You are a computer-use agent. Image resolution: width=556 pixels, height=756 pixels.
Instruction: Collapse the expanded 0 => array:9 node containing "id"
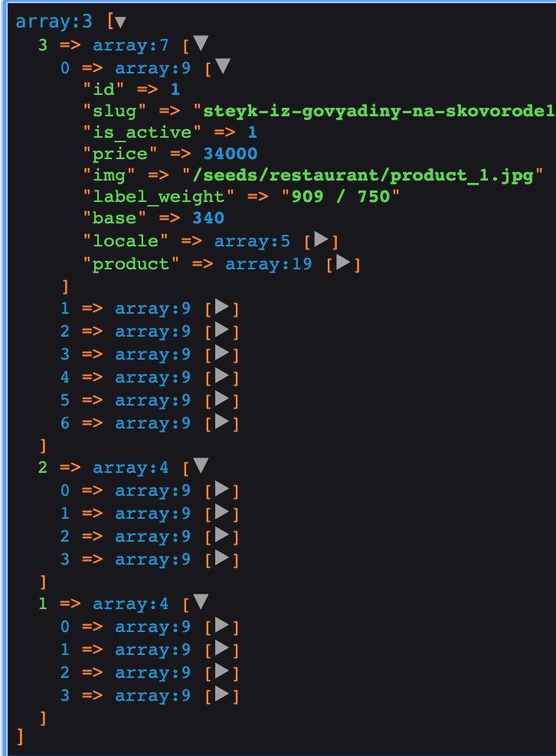[x=223, y=66]
